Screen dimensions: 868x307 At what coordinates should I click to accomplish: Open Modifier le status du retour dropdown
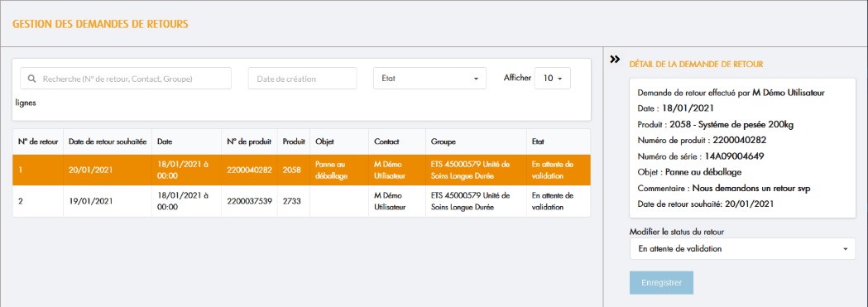coord(742,249)
